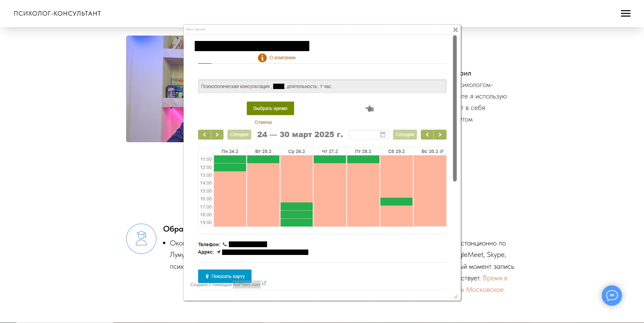Go to the previous week using the left arrow pair

pos(205,134)
